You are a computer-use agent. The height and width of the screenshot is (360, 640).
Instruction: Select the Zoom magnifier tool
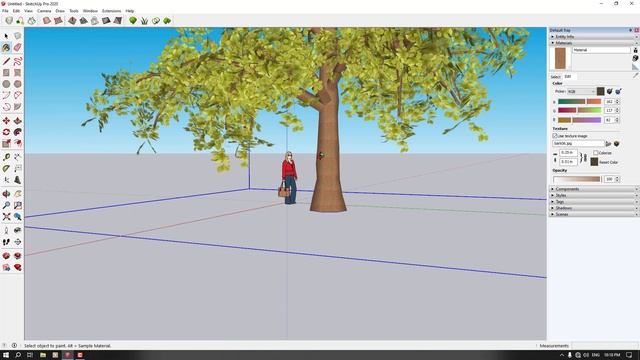pyautogui.click(x=6, y=205)
